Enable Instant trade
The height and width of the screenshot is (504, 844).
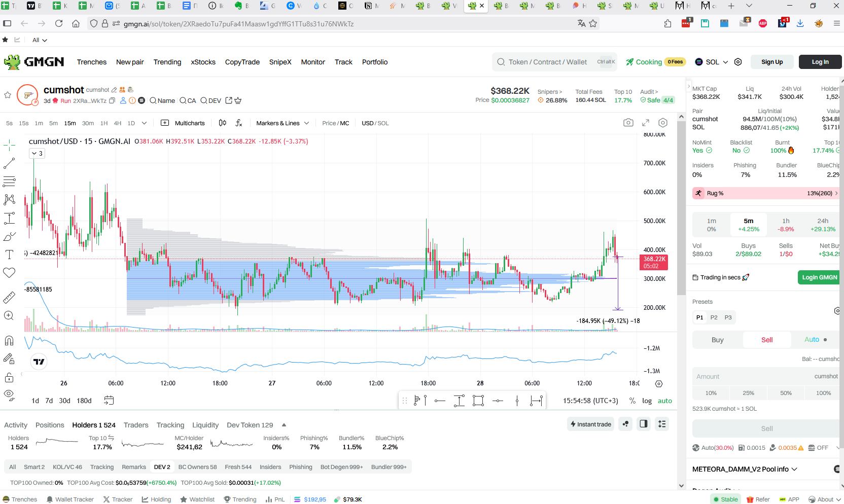[x=591, y=424]
